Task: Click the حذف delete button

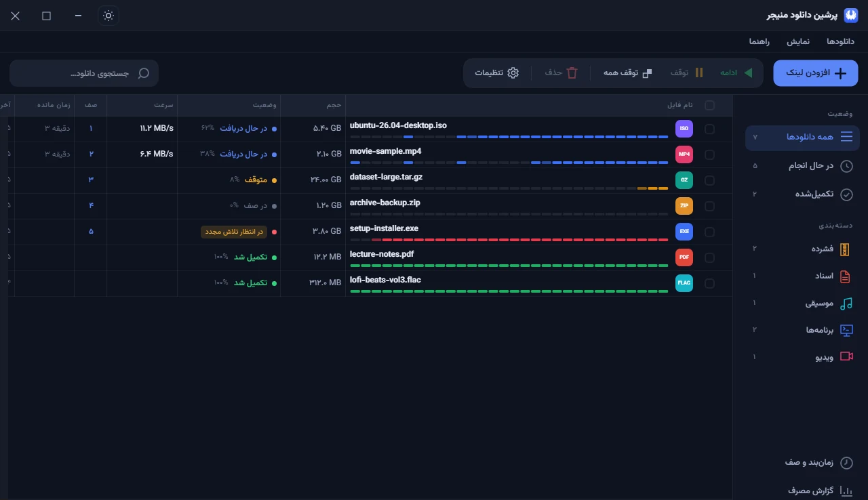Action: pyautogui.click(x=561, y=73)
